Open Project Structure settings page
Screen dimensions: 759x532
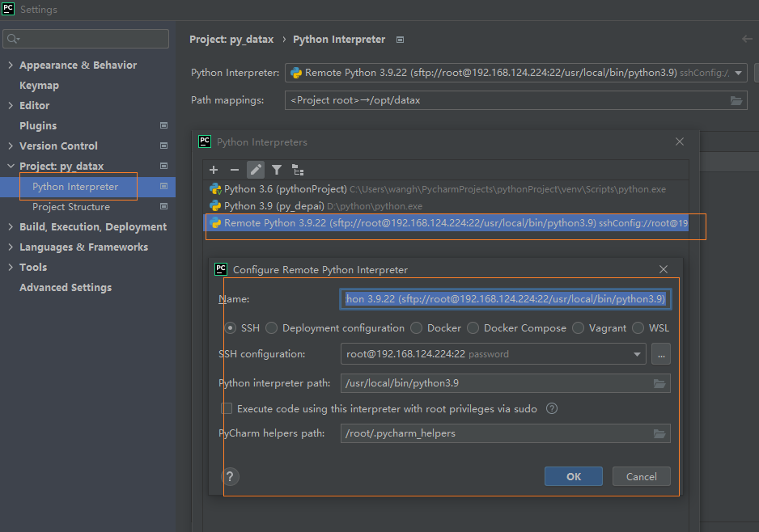click(x=71, y=207)
